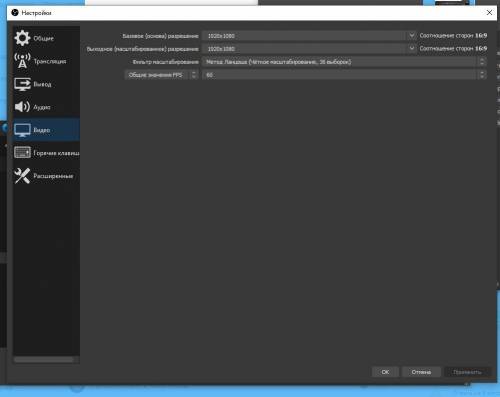
Task: Click the Cancel button
Action: click(421, 372)
